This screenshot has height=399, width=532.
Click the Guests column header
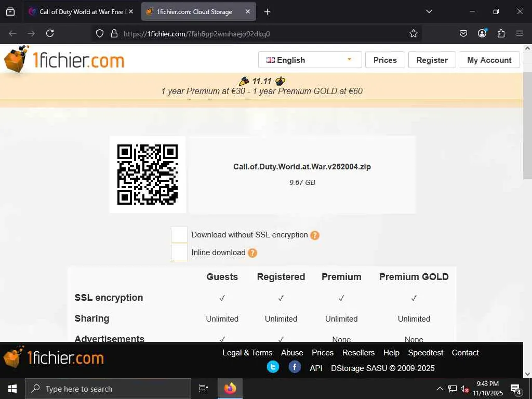[222, 277]
